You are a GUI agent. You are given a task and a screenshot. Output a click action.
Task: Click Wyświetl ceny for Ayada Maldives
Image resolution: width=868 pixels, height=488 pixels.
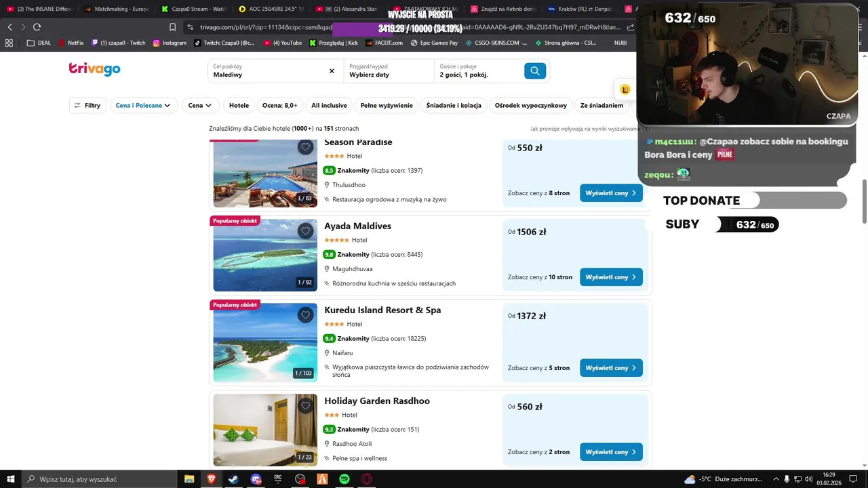click(611, 277)
